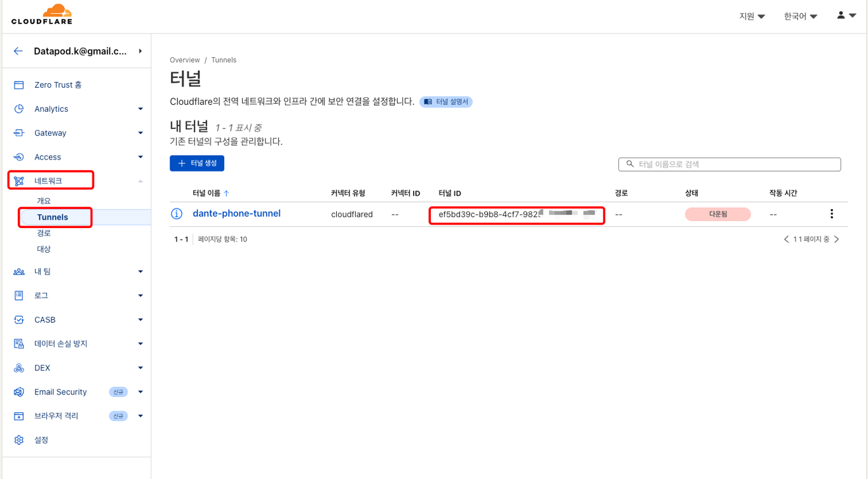Click the Zero Trust home icon
Screen dimensions: 868x479
19,84
